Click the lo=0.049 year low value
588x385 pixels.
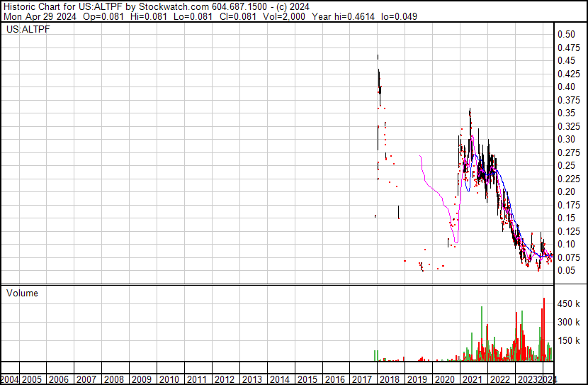[x=399, y=16]
